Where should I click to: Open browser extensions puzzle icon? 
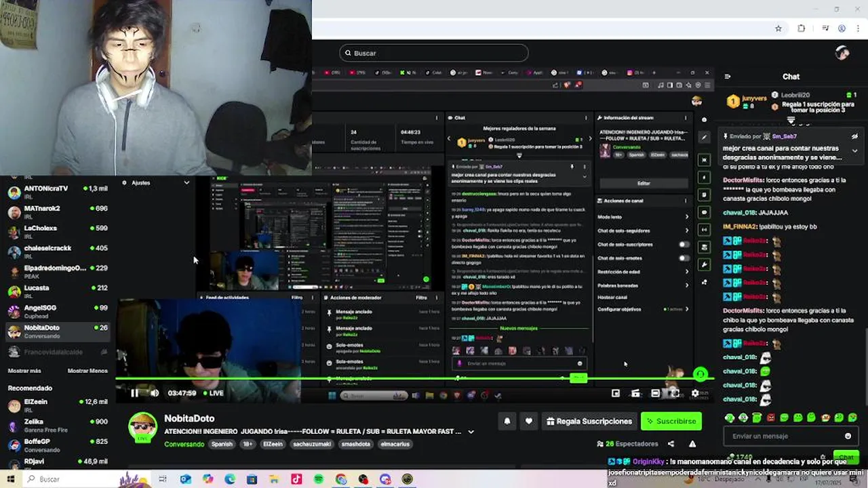(x=801, y=28)
